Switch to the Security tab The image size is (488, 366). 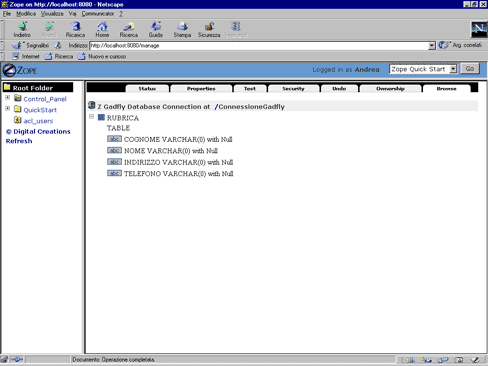tap(293, 89)
